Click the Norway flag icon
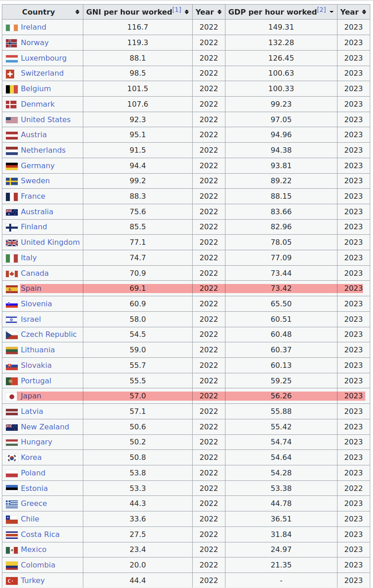Viewport: 373px width, 588px height. pos(12,43)
